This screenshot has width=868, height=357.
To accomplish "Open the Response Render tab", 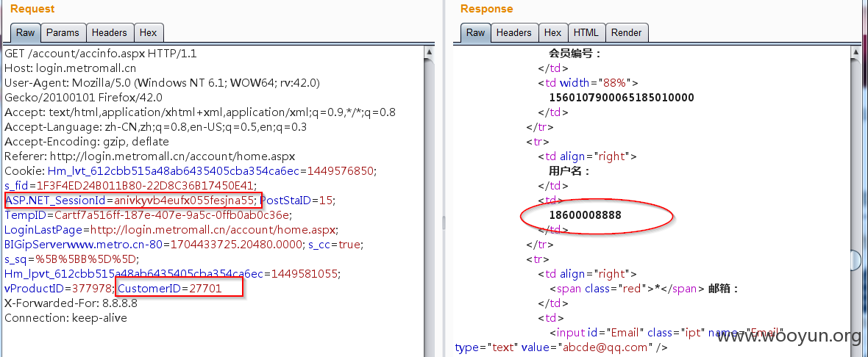I will pos(626,32).
